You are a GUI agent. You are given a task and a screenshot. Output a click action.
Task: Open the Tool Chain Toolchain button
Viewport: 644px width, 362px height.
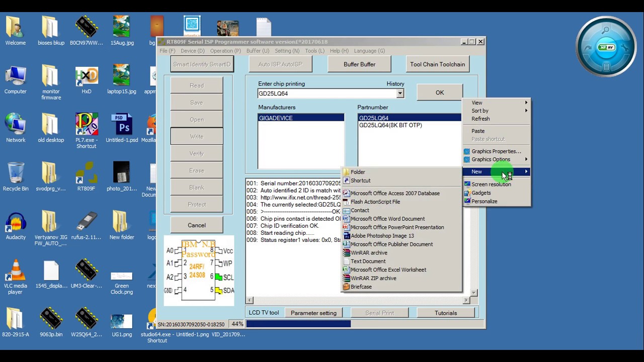(437, 64)
